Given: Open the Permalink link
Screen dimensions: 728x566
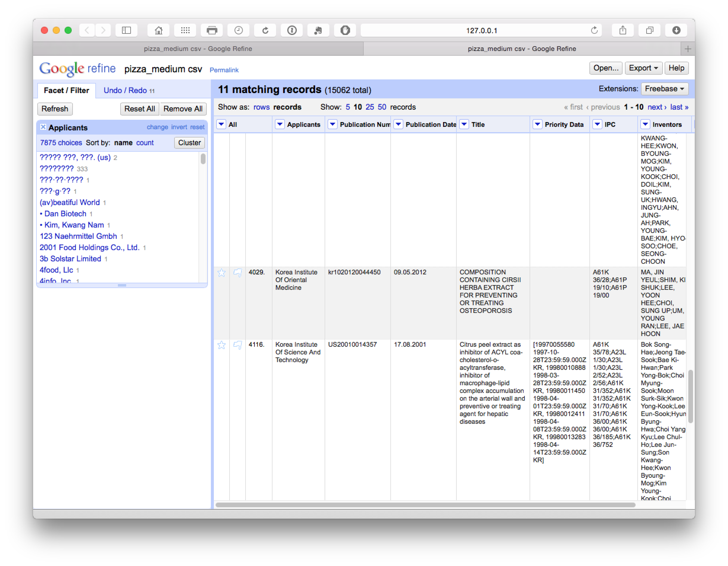Looking at the screenshot, I should 224,70.
